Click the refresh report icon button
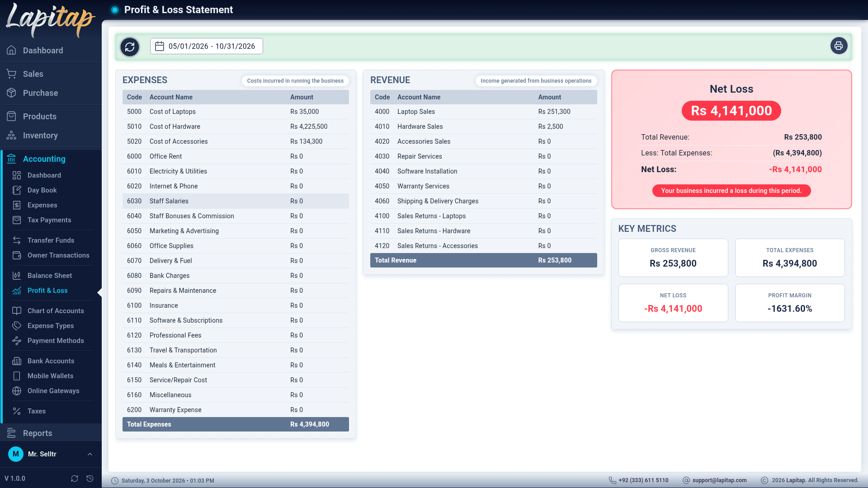This screenshot has width=868, height=488. pyautogui.click(x=130, y=47)
